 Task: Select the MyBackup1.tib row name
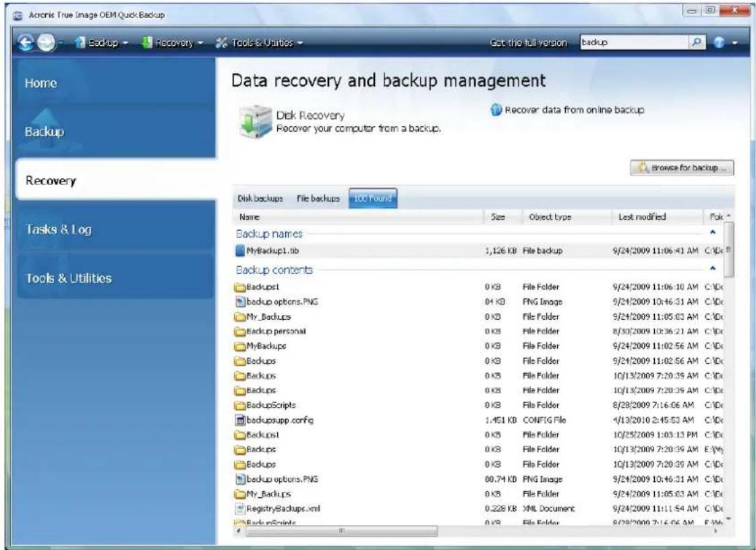tap(272, 251)
